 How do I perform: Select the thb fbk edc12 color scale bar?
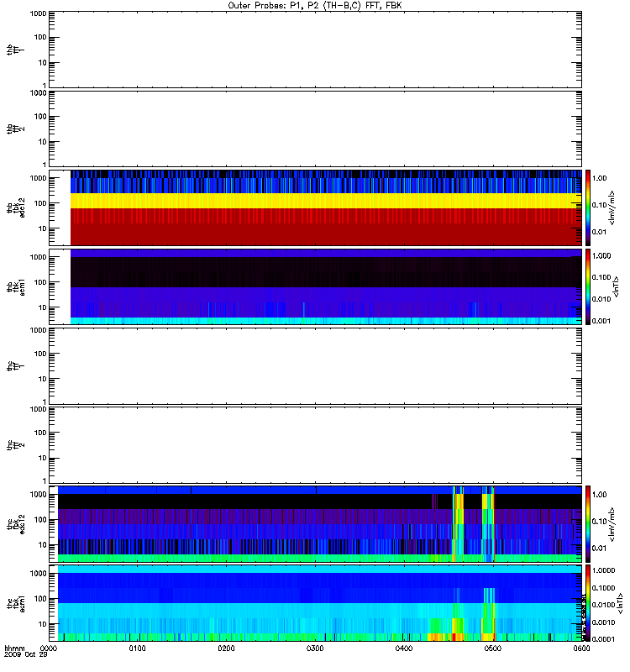[x=588, y=207]
